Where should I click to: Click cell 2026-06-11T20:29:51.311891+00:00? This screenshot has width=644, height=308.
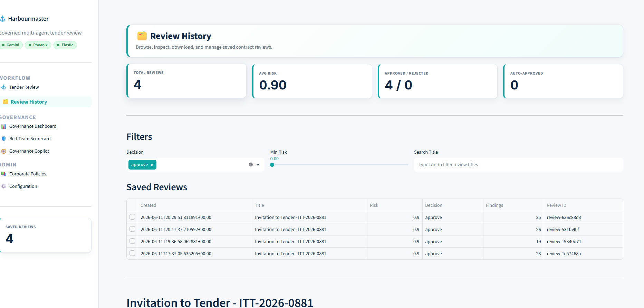195,217
